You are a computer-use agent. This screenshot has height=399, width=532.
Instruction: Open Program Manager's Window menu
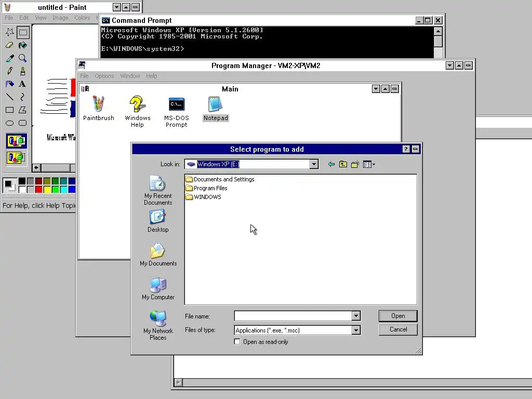click(x=130, y=76)
